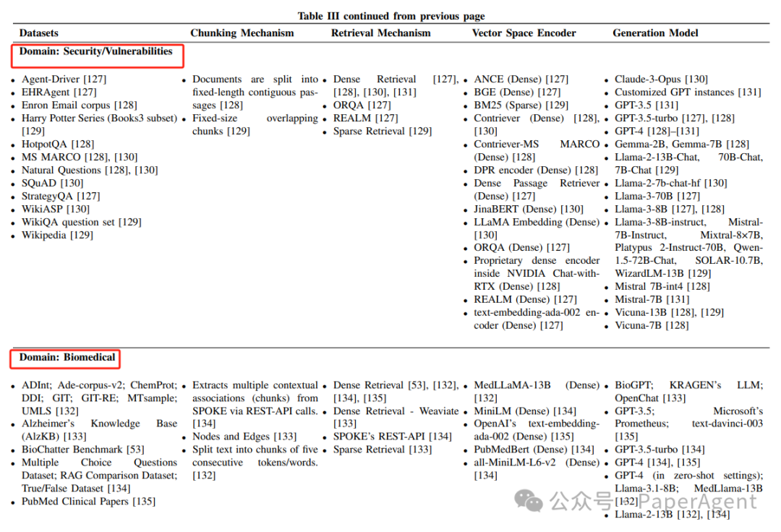This screenshot has height=532, width=781.
Task: Click the 'BGE (Dense) [127]' encoder entry
Action: pyautogui.click(x=517, y=92)
